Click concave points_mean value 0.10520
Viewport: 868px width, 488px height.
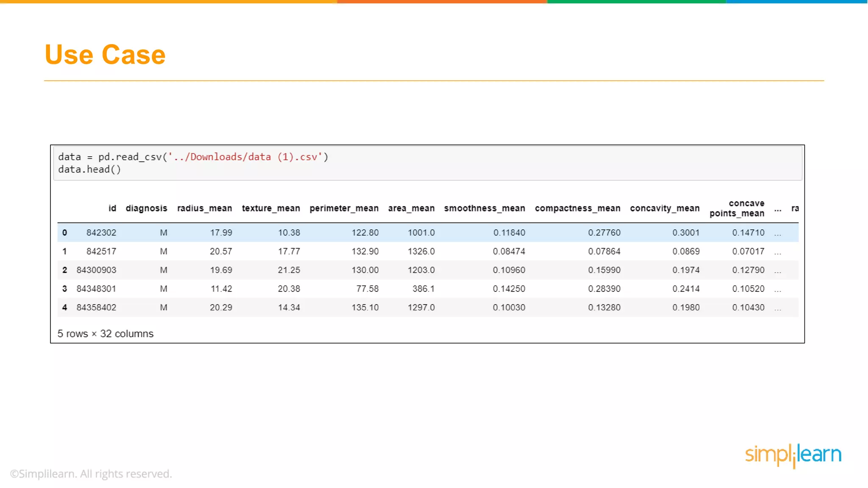click(x=748, y=288)
